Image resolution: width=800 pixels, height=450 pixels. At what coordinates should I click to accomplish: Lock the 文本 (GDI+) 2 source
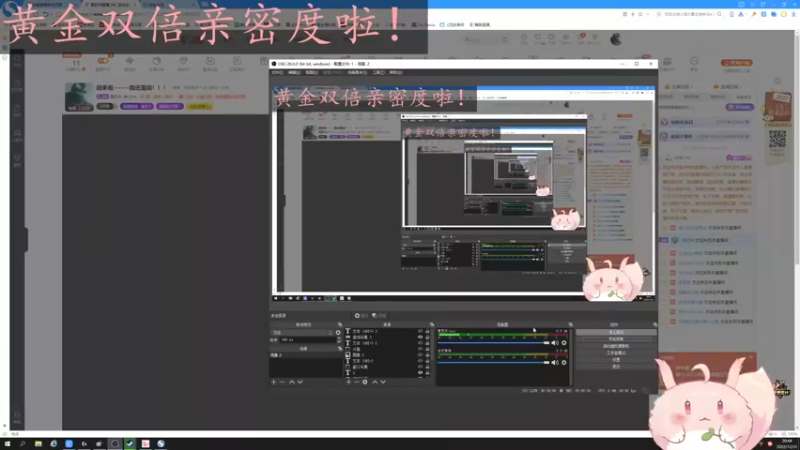427,343
